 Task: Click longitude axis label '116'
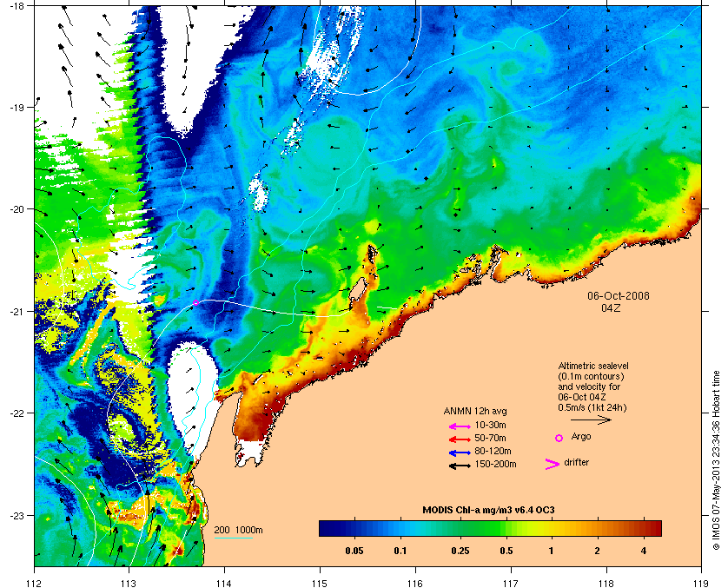[x=415, y=584]
